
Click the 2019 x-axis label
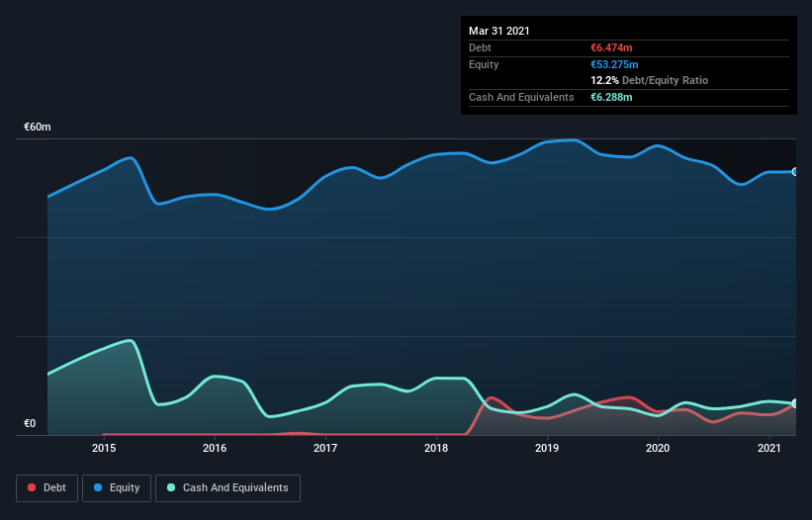pos(547,448)
